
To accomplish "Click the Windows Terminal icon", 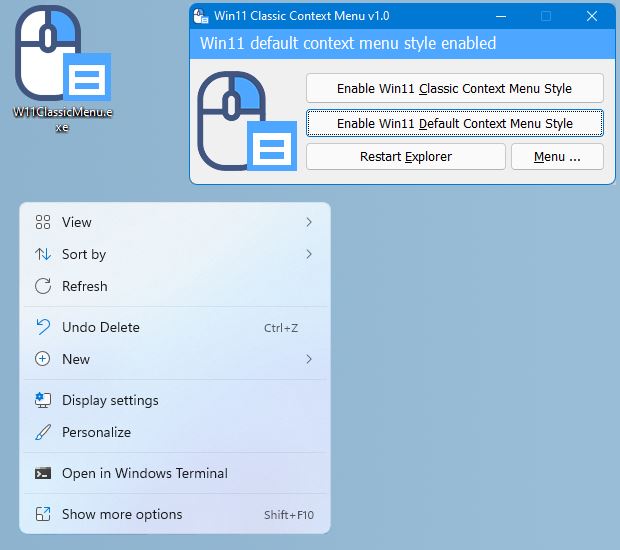I will [43, 473].
